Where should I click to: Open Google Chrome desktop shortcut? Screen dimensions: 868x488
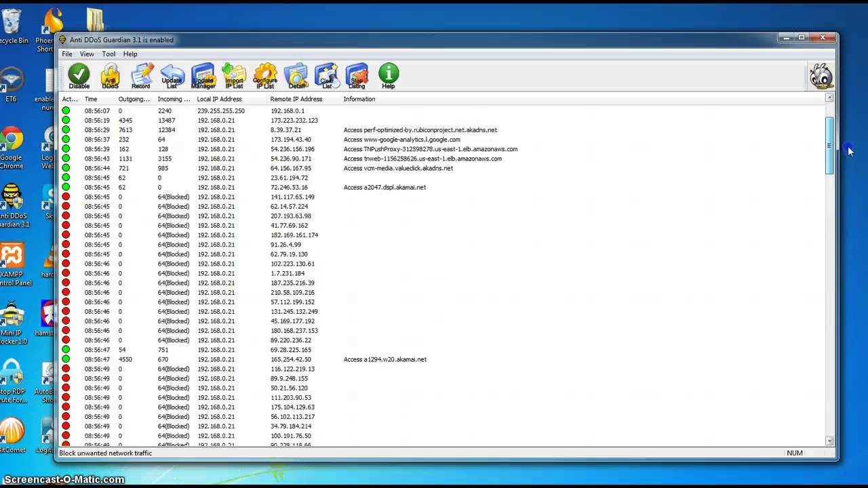(12, 148)
